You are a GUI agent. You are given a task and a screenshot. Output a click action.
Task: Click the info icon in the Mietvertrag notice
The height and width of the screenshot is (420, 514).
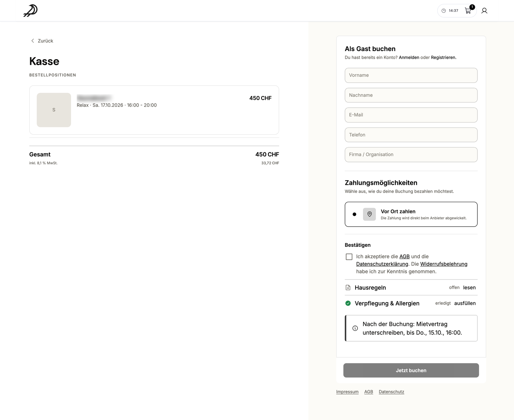pyautogui.click(x=355, y=328)
